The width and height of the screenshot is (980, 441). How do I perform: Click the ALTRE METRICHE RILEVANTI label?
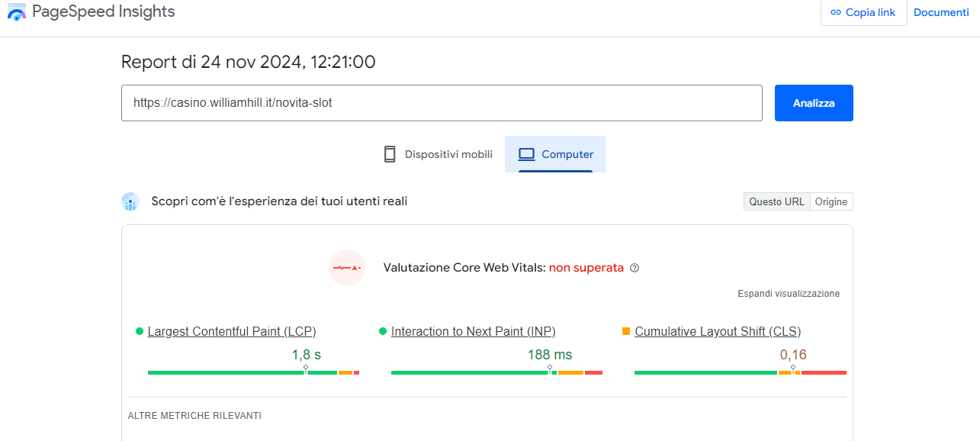(x=194, y=416)
